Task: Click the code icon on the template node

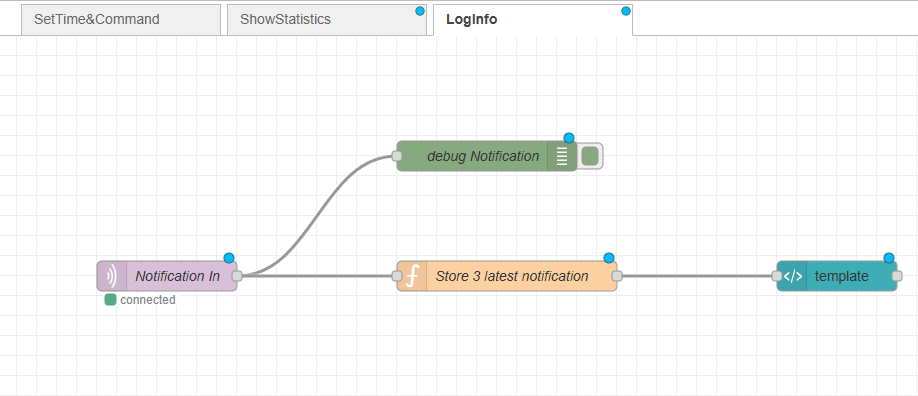Action: (792, 276)
